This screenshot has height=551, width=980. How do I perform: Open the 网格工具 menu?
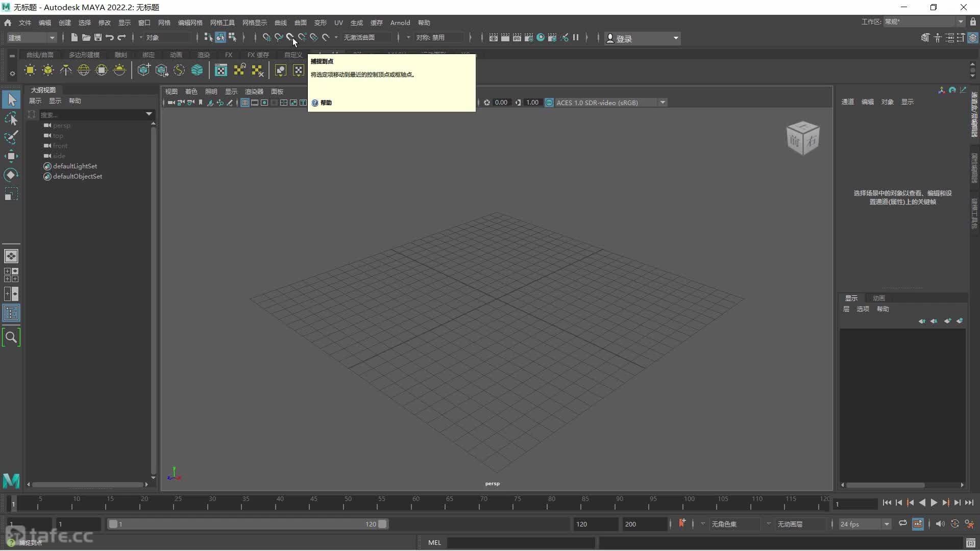point(223,22)
